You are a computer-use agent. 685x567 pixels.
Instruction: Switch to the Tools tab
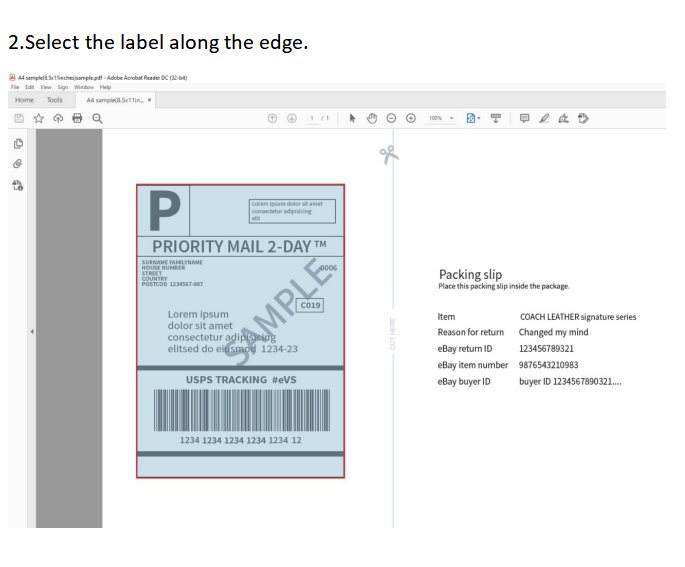[x=55, y=100]
